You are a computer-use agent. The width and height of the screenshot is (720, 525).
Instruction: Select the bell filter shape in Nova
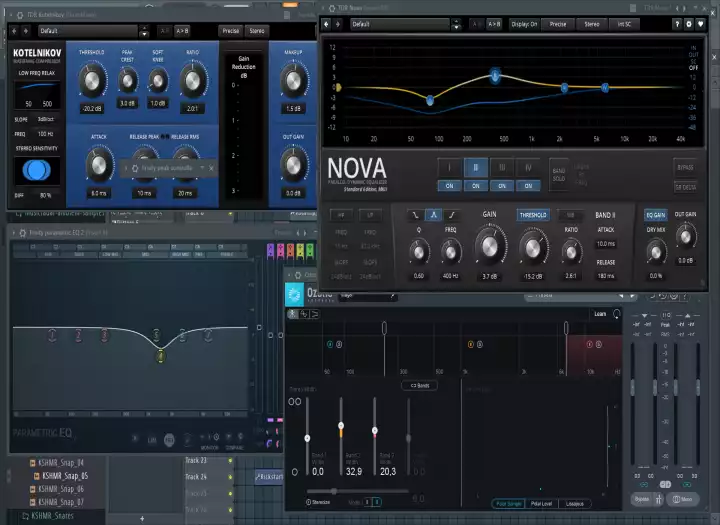[433, 215]
